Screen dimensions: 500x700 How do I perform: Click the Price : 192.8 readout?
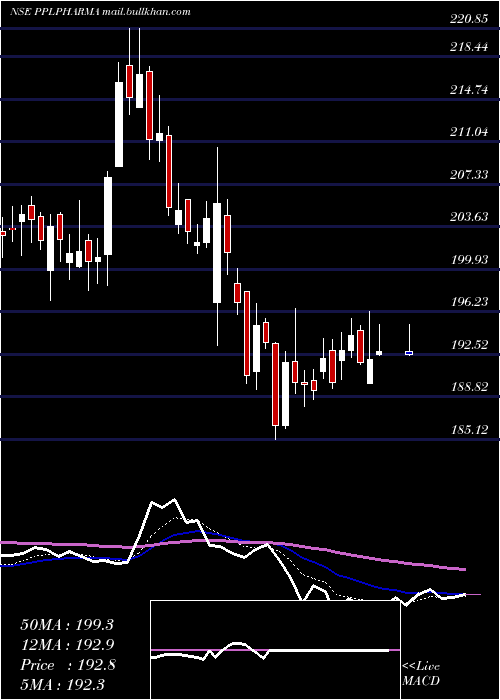point(68,665)
